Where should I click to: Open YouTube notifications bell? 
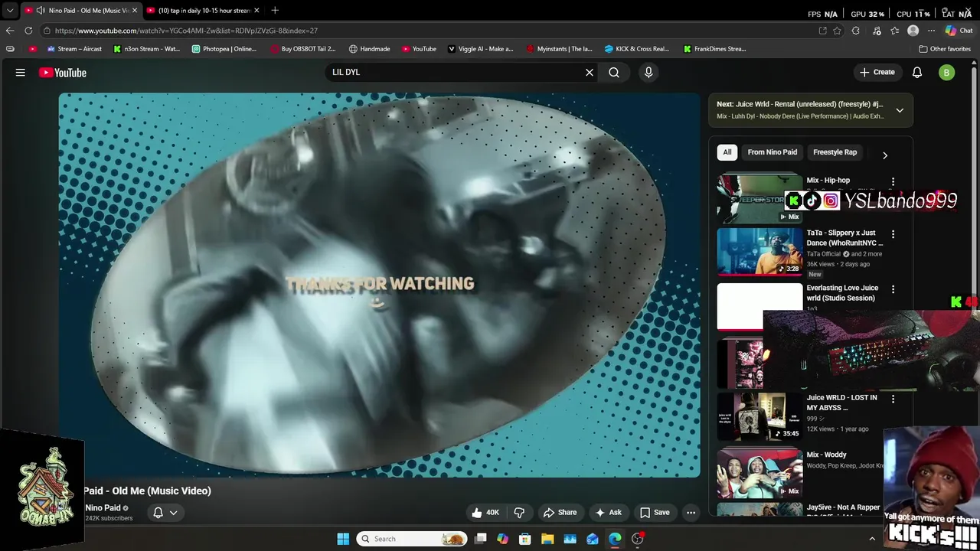[x=917, y=72]
